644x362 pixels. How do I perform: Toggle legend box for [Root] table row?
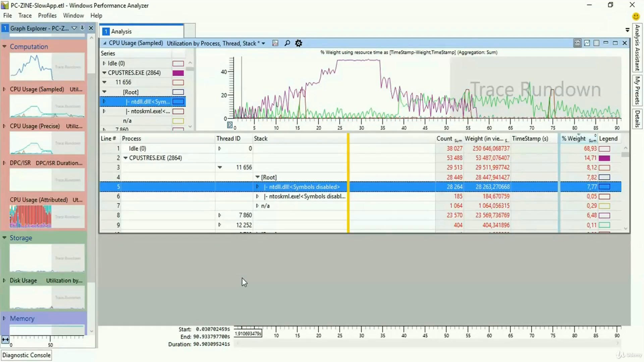point(604,177)
